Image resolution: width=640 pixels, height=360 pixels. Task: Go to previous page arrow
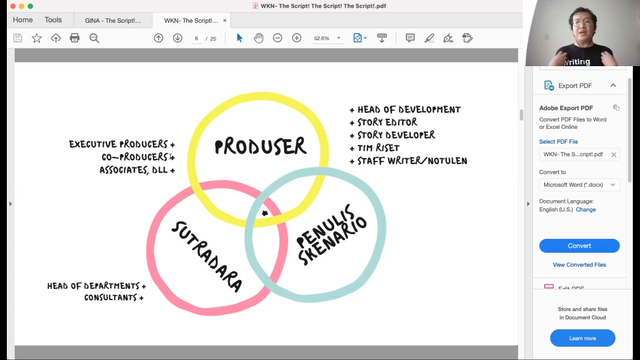(x=158, y=38)
